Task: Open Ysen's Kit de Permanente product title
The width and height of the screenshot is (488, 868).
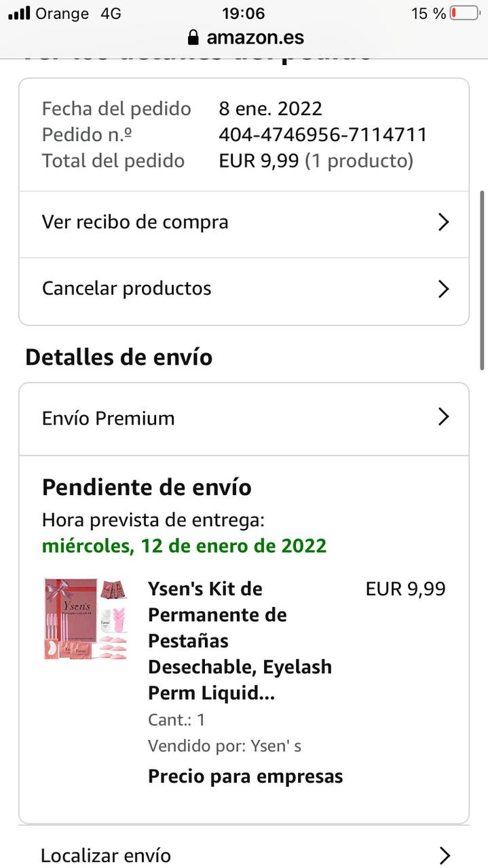Action: pyautogui.click(x=240, y=641)
